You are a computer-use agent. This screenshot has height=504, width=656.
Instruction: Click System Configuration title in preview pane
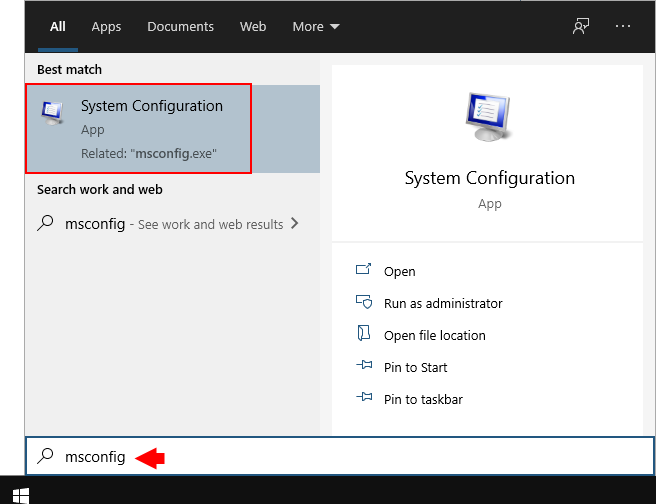coord(489,178)
